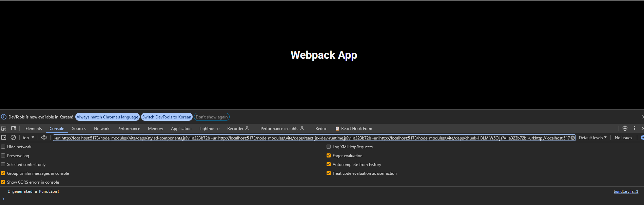
Task: Create live expression with eye icon
Action: (44, 137)
